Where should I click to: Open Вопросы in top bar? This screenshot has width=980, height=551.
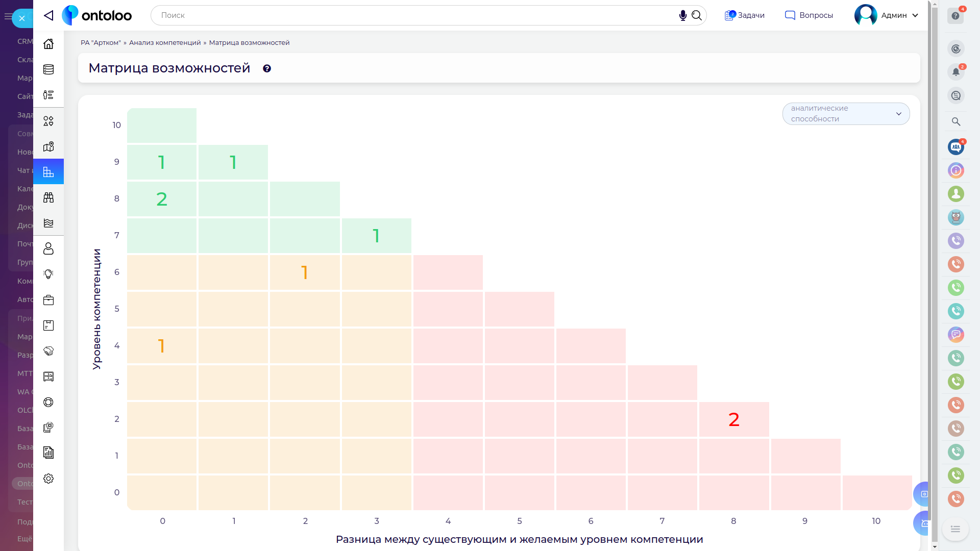coord(809,15)
